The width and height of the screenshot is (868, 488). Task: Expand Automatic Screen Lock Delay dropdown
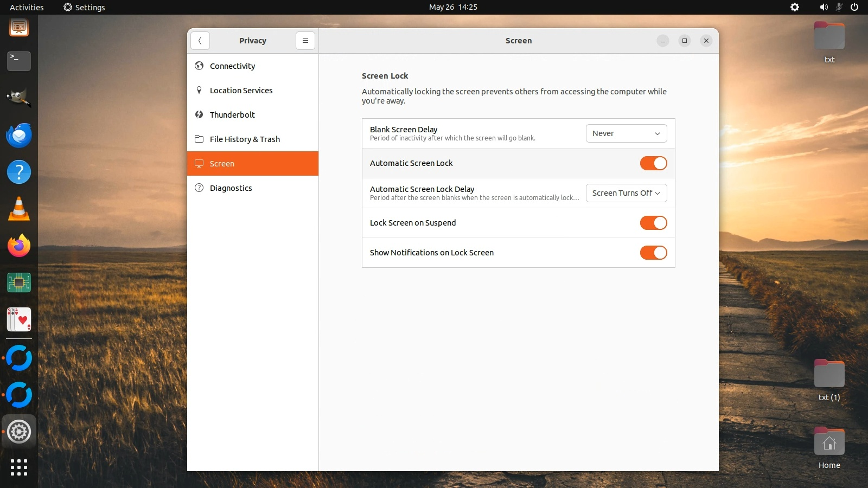[x=626, y=193]
